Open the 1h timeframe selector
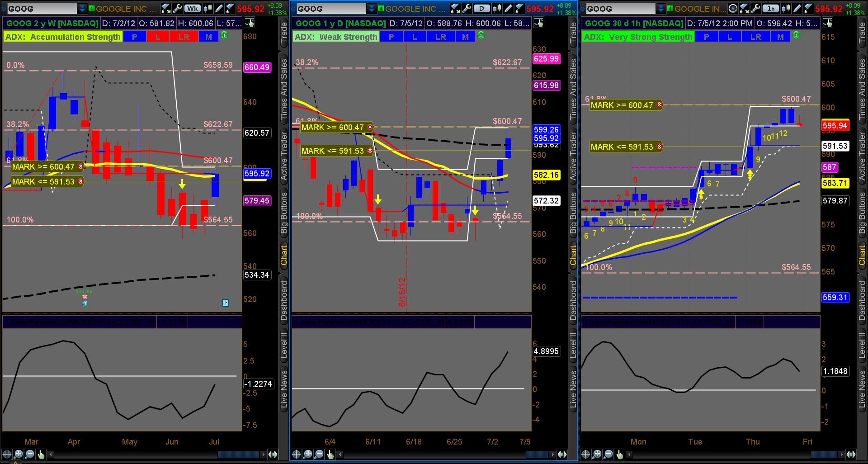 (771, 9)
